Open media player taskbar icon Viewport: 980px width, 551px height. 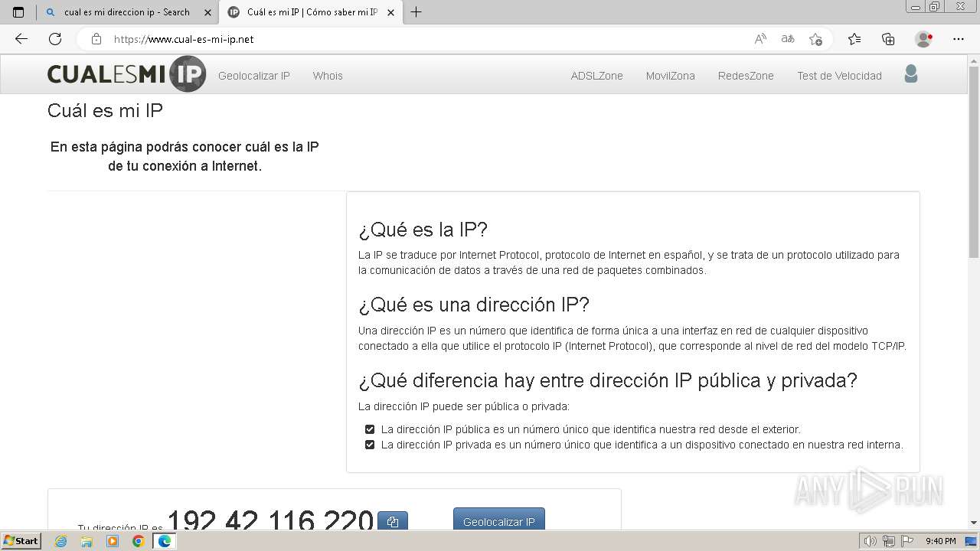tap(113, 541)
